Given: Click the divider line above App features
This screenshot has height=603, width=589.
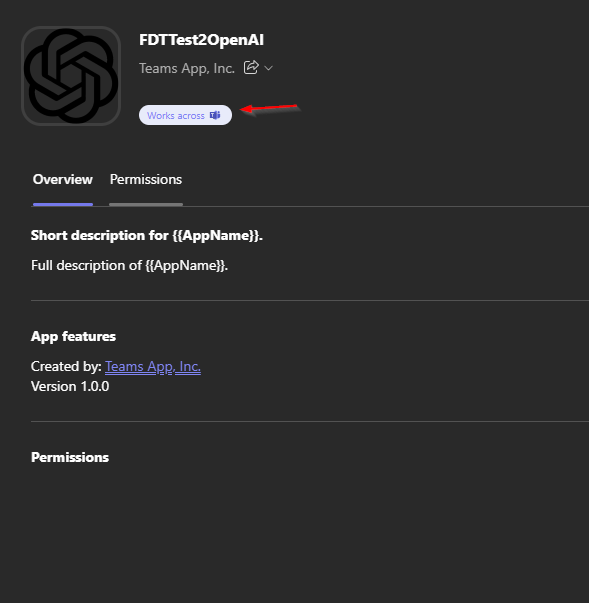Looking at the screenshot, I should coord(310,300).
